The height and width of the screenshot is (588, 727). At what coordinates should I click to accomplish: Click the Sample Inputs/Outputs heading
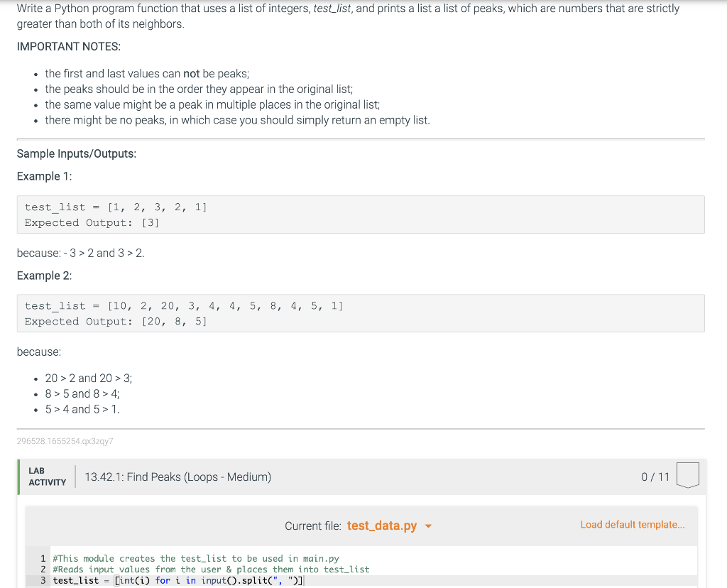pos(78,153)
